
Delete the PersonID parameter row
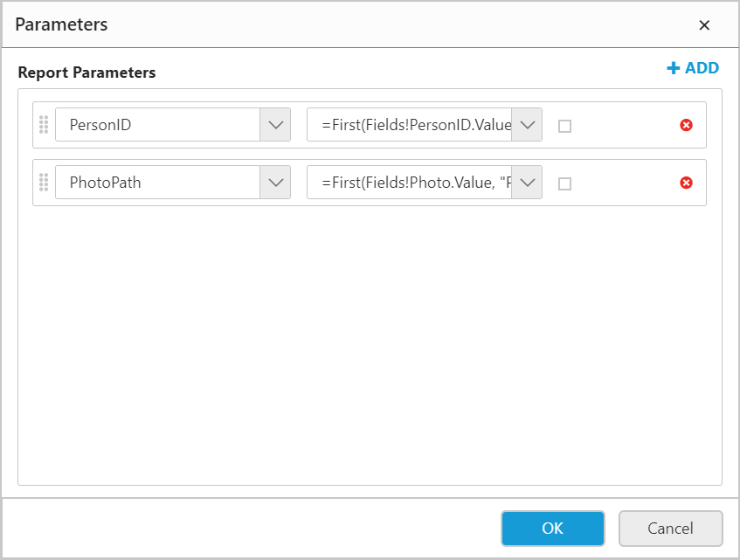pyautogui.click(x=686, y=125)
